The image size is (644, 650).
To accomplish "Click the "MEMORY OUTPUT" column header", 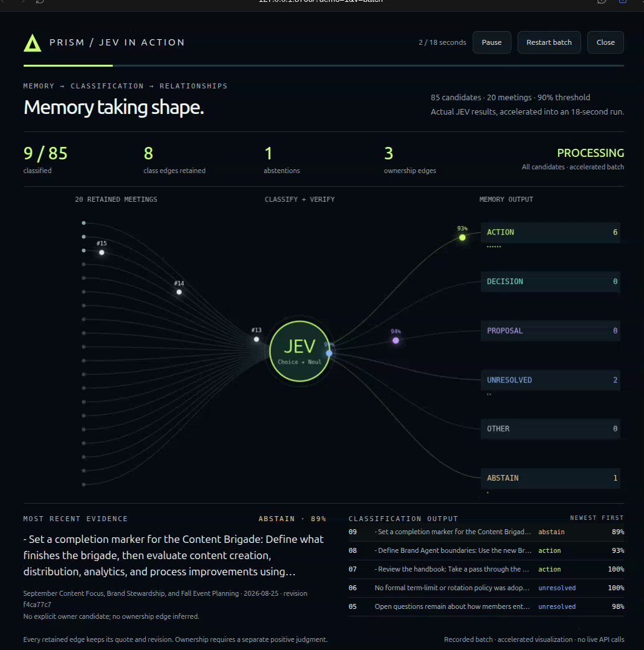I will pos(506,199).
